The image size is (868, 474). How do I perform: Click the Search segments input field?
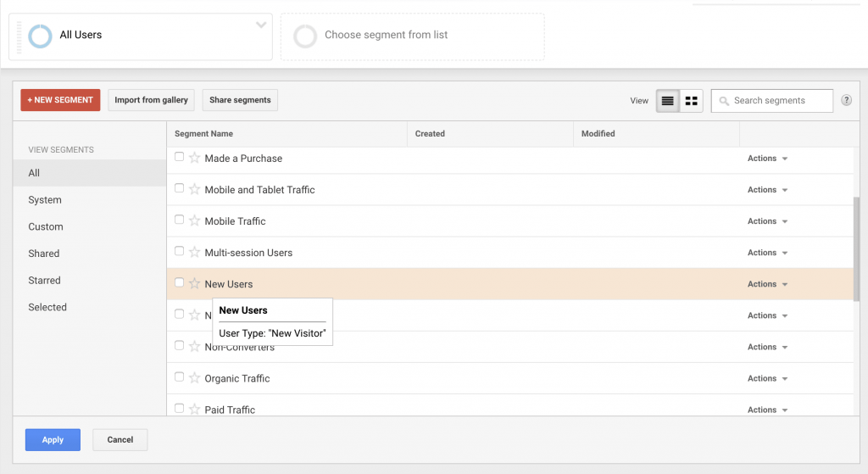pyautogui.click(x=772, y=101)
